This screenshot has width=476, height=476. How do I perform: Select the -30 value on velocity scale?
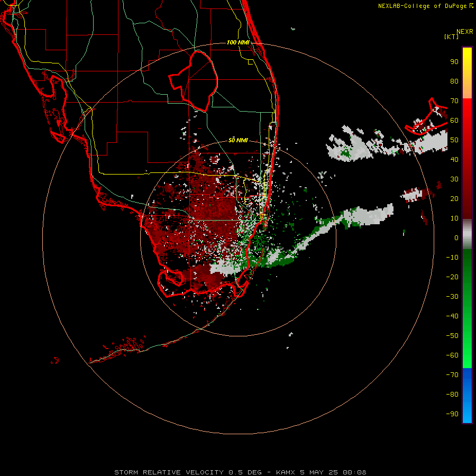(452, 297)
